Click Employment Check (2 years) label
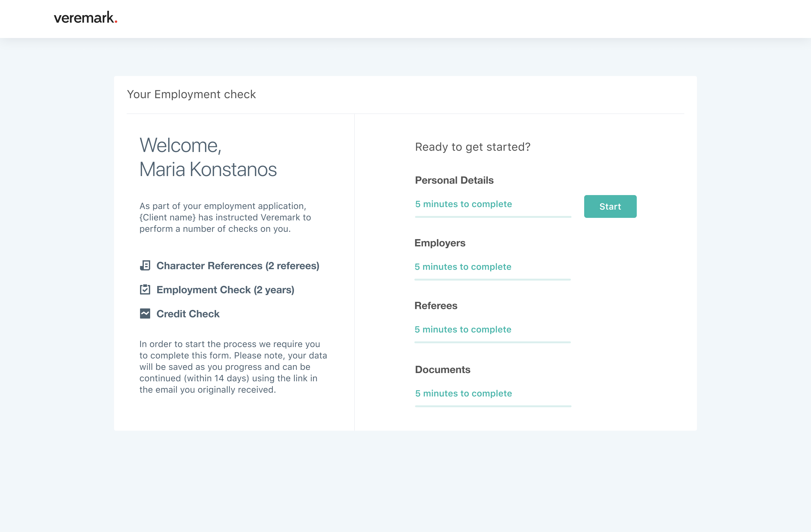The width and height of the screenshot is (811, 532). point(225,290)
